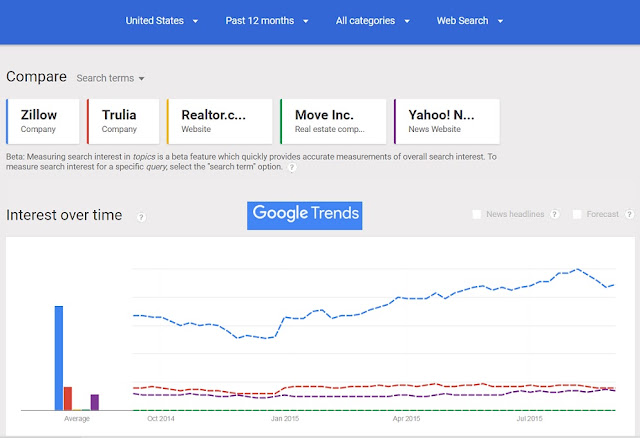Expand the Search terms dropdown
This screenshot has width=640, height=438.
tap(111, 78)
